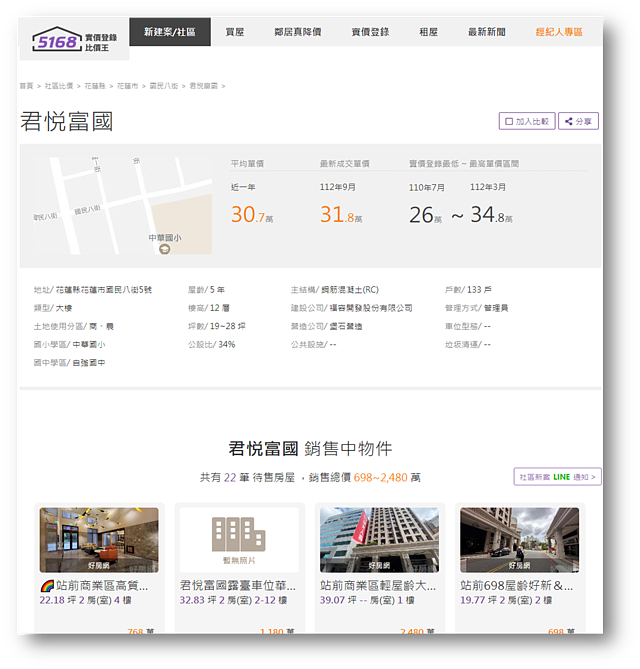Click the 公設比 34% value
640x669 pixels.
pyautogui.click(x=227, y=344)
